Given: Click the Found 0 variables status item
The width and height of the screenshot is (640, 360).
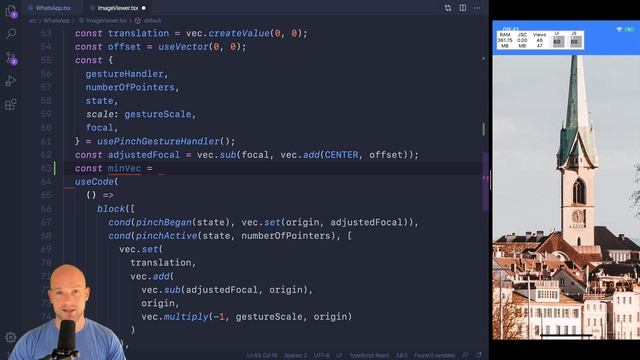Looking at the screenshot, I should 434,356.
